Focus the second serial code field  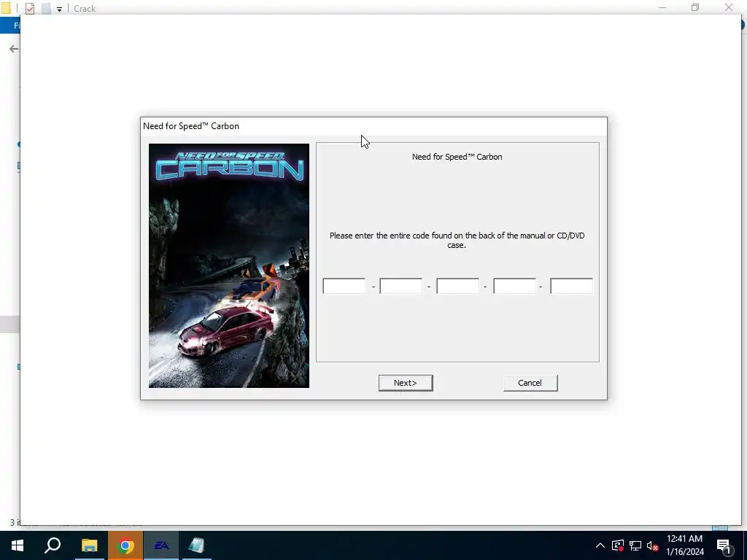[400, 286]
